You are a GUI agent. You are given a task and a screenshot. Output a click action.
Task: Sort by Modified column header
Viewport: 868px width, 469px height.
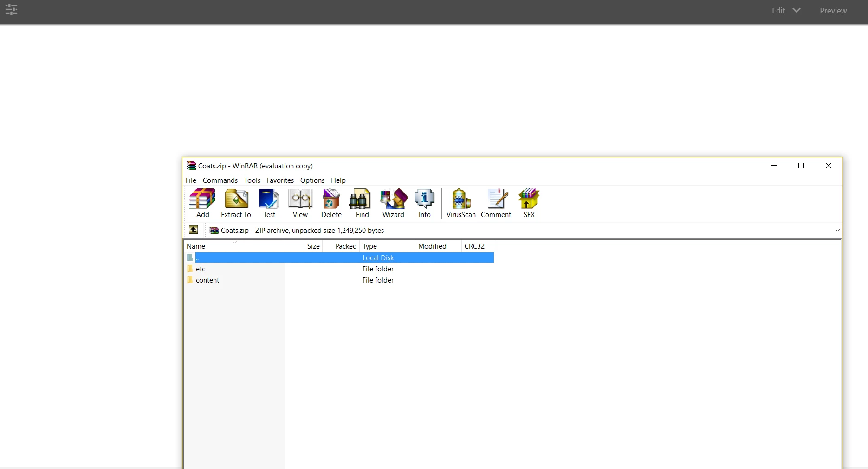tap(439, 246)
